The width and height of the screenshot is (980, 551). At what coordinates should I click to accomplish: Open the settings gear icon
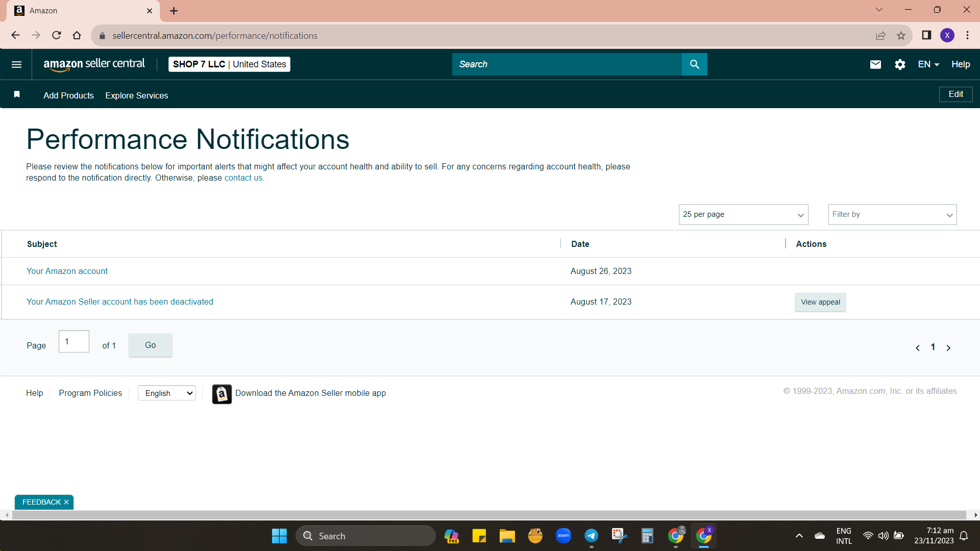tap(900, 64)
